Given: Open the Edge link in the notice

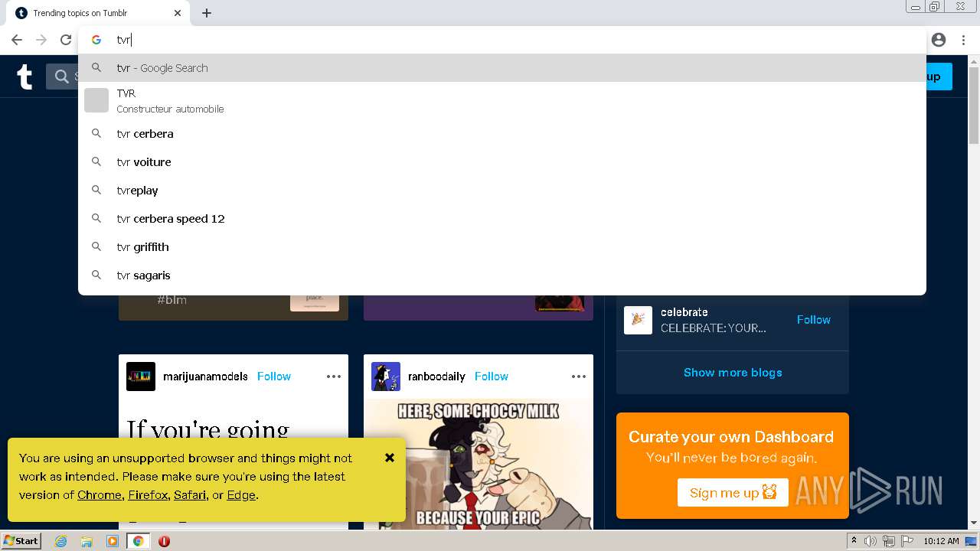Looking at the screenshot, I should (x=241, y=495).
